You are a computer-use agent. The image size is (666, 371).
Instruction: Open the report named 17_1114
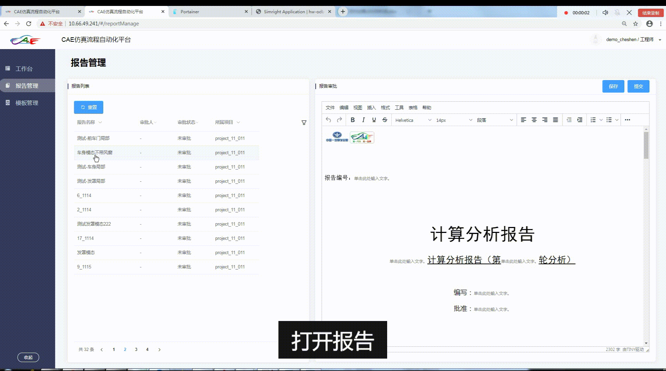click(85, 238)
